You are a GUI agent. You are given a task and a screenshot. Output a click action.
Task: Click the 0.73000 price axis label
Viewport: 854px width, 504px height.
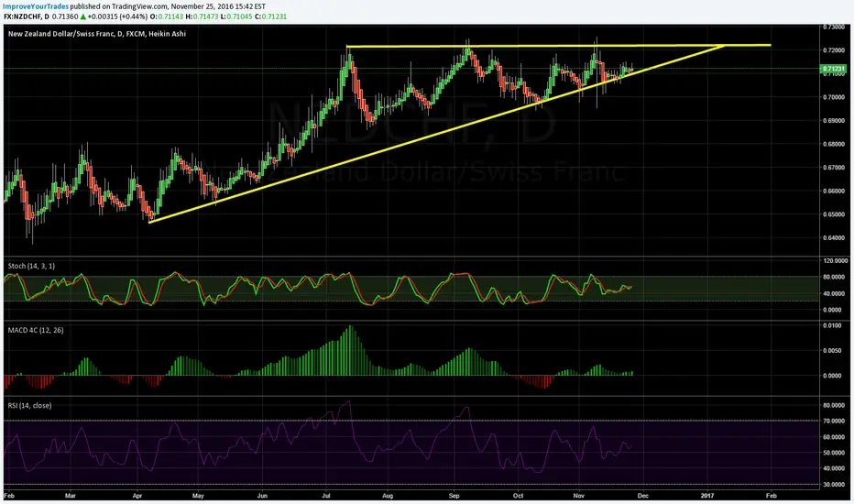(834, 27)
